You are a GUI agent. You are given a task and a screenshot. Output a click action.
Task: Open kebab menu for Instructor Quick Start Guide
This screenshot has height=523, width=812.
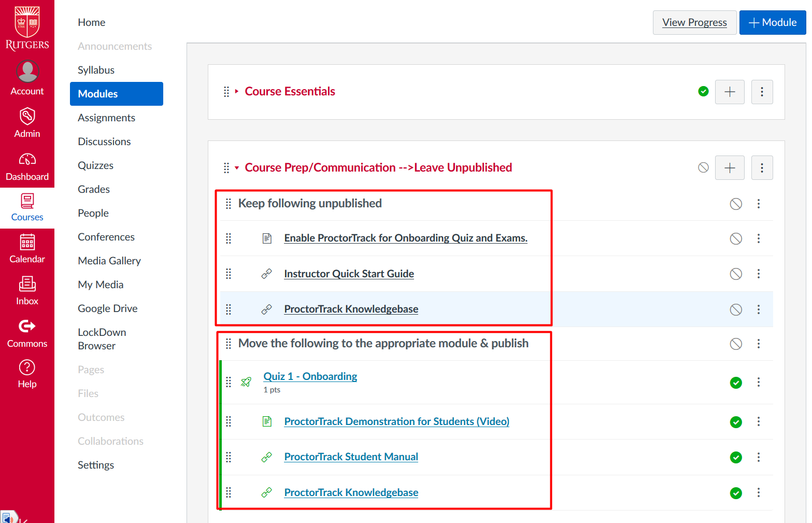click(759, 274)
